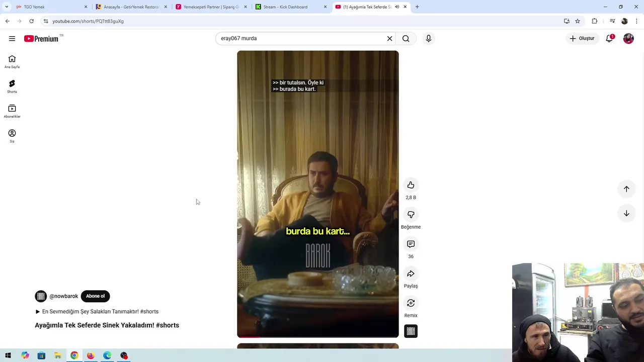Like the short video
The width and height of the screenshot is (644, 362).
tap(411, 185)
